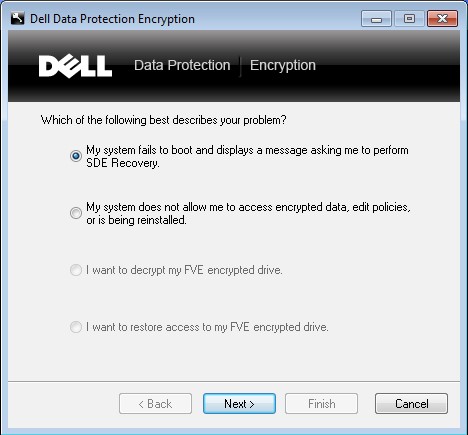
Task: Click the 'I want to restore access' label
Action: 207,327
